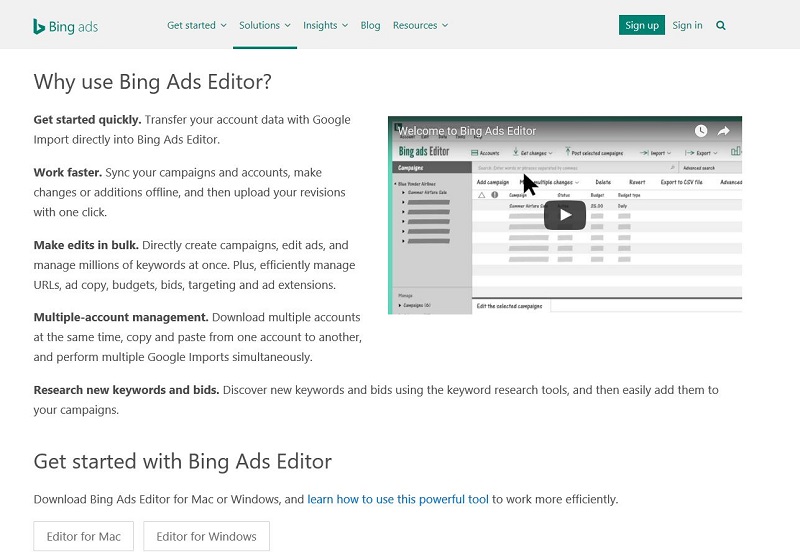800x558 pixels.
Task: Download Editor for Windows
Action: 206,536
